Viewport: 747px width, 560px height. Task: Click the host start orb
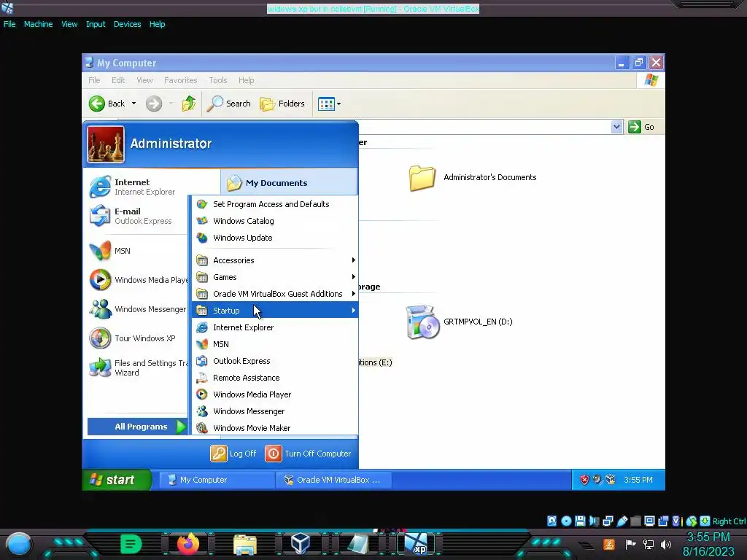(x=18, y=544)
